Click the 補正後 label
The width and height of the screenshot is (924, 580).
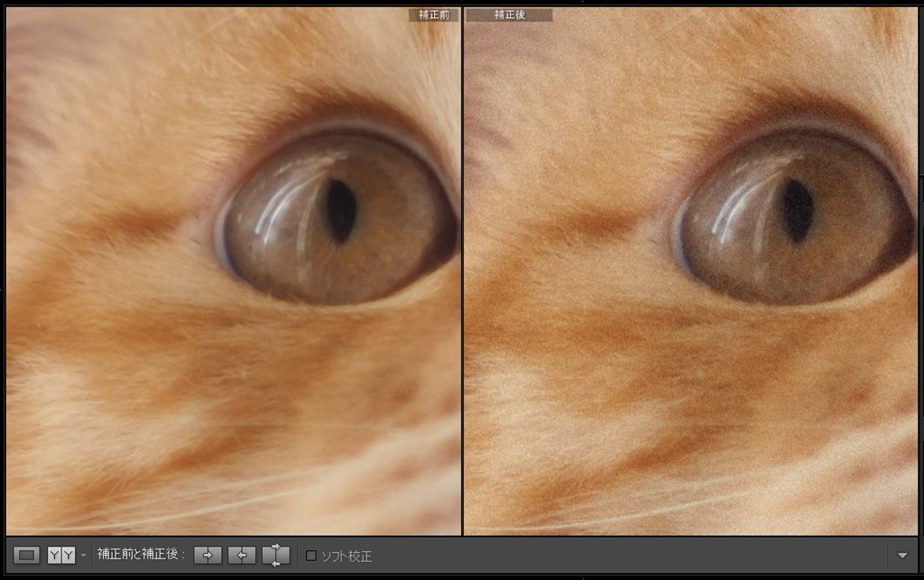tap(509, 14)
